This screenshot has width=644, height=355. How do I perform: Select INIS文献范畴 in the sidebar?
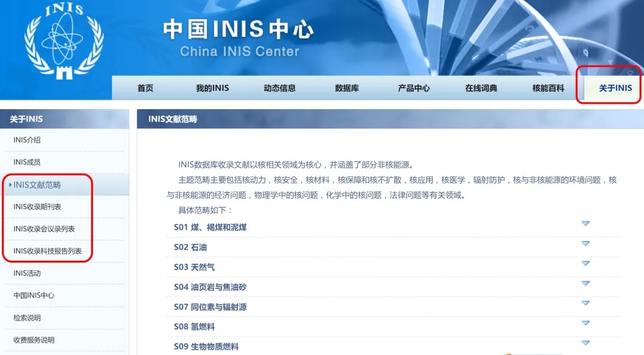[x=37, y=185]
